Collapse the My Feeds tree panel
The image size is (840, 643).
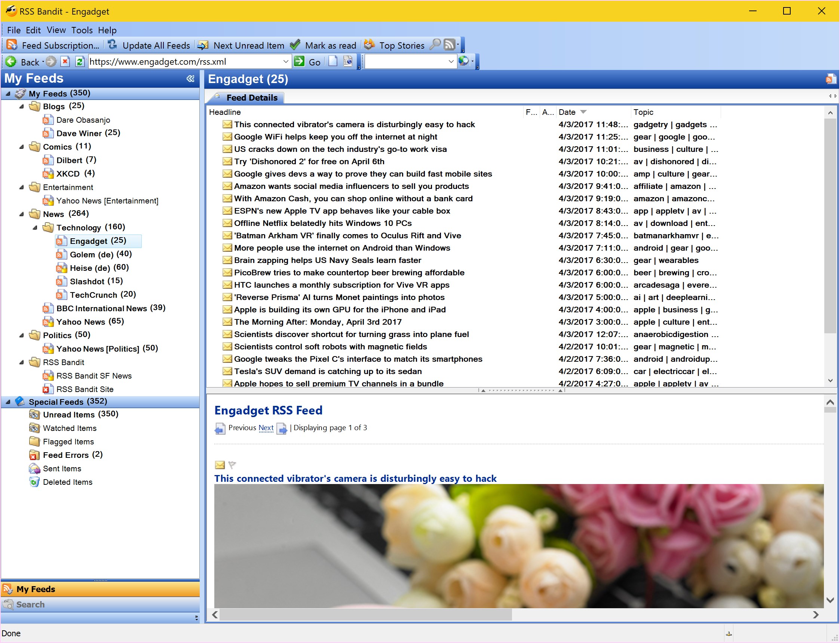click(191, 79)
